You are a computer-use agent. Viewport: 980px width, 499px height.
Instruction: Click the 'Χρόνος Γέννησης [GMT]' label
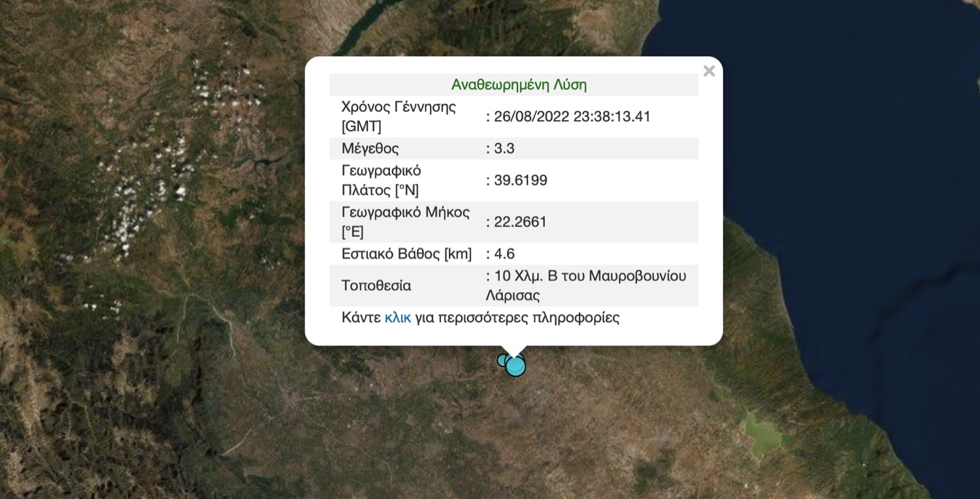pos(399,116)
